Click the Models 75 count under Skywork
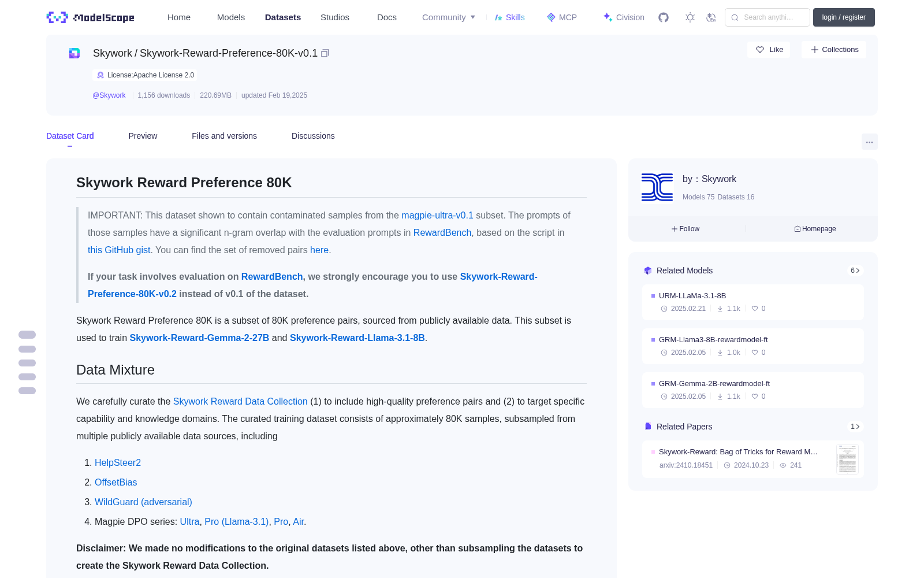Image resolution: width=924 pixels, height=578 pixels. point(698,197)
